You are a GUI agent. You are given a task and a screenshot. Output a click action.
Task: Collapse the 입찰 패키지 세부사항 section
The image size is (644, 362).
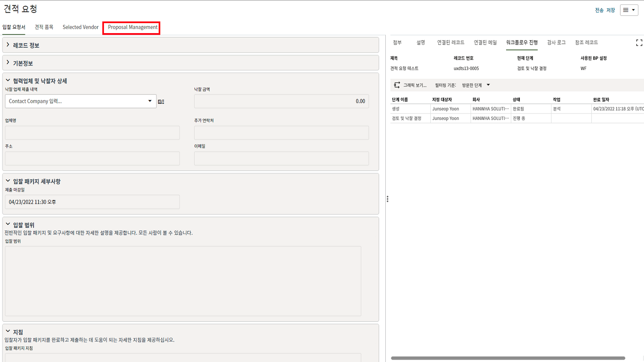[8, 181]
